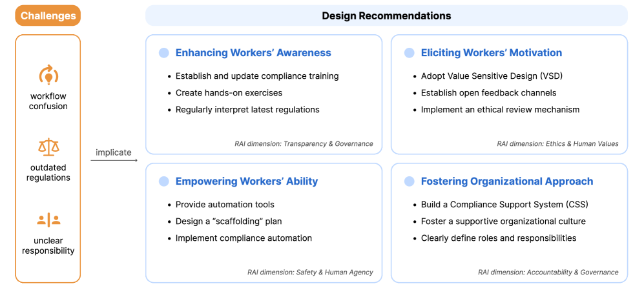Click 'RAI dimension: Transparency & Governance' label
The width and height of the screenshot is (644, 288).
coord(304,144)
